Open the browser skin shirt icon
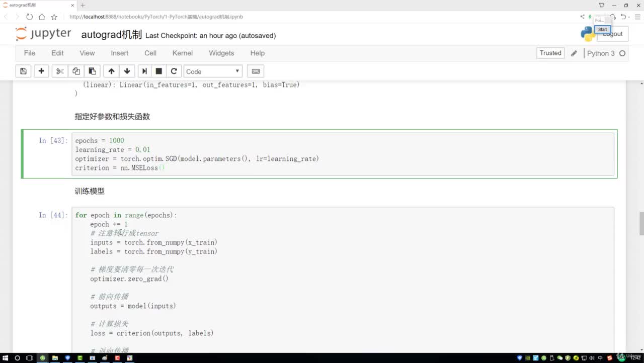The height and width of the screenshot is (363, 644). (602, 5)
